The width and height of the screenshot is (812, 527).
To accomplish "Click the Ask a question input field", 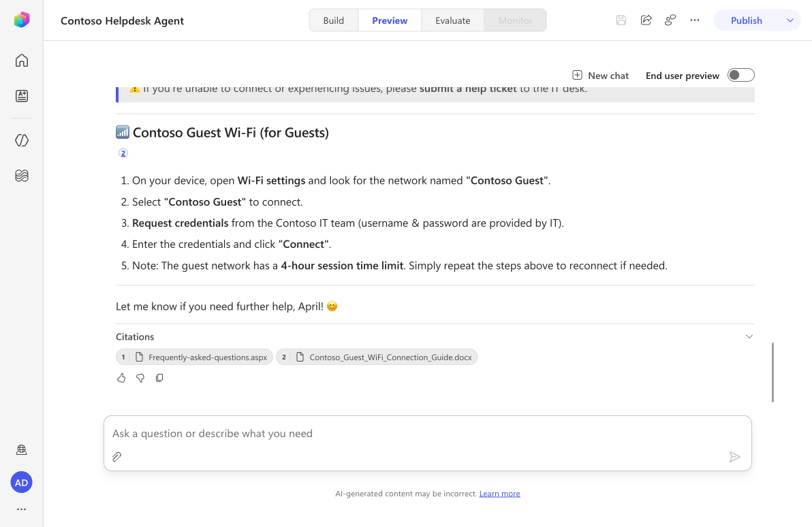I will [x=427, y=433].
